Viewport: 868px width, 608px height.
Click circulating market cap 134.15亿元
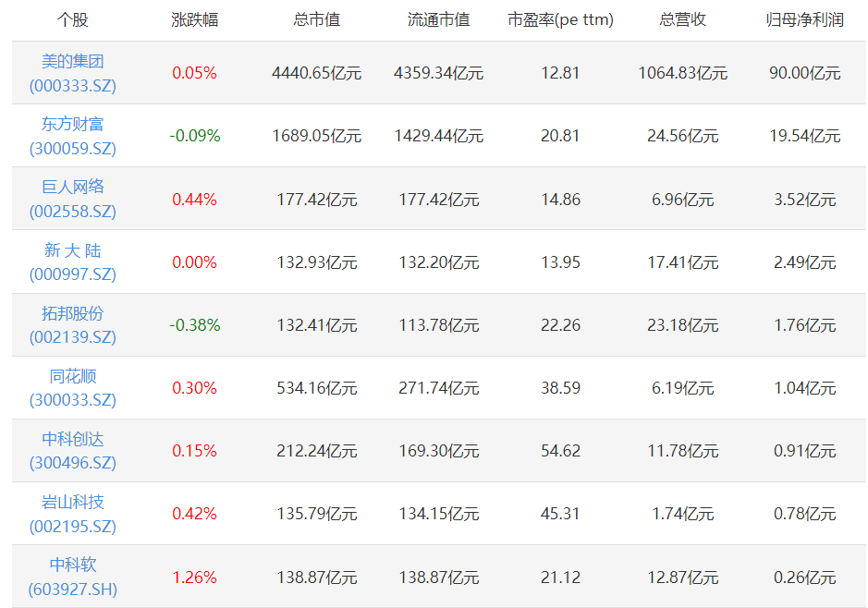(x=438, y=514)
